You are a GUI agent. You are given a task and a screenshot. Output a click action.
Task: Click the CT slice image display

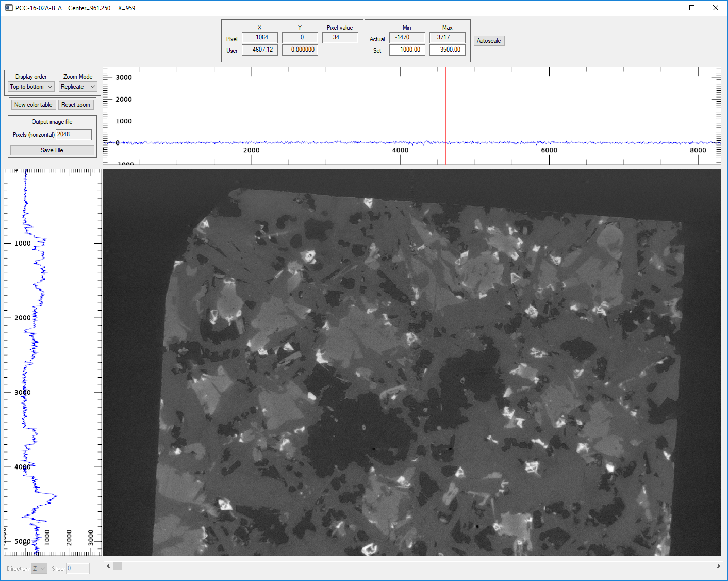pyautogui.click(x=412, y=362)
